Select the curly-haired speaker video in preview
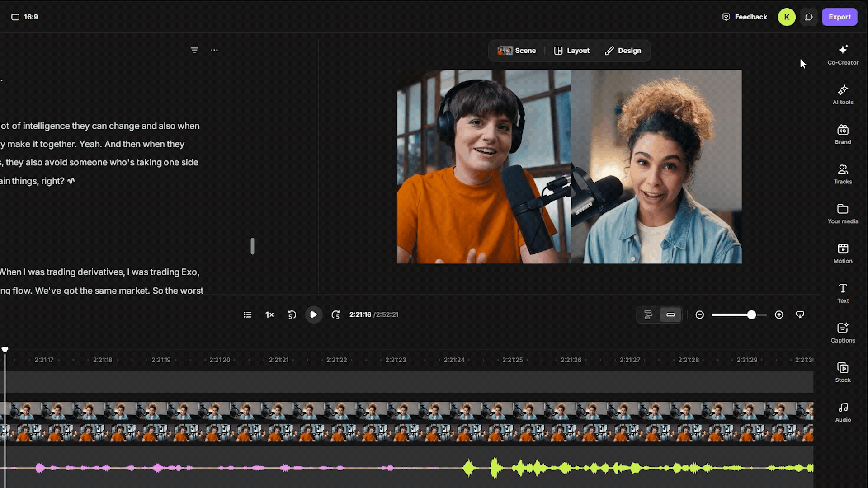Viewport: 868px width, 488px height. (x=656, y=167)
